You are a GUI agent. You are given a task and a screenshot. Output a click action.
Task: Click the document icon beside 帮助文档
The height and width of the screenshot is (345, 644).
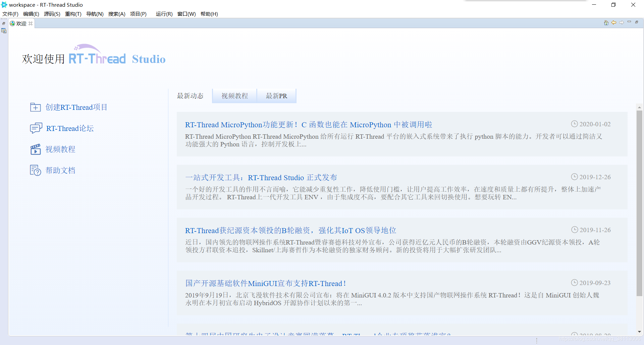35,170
